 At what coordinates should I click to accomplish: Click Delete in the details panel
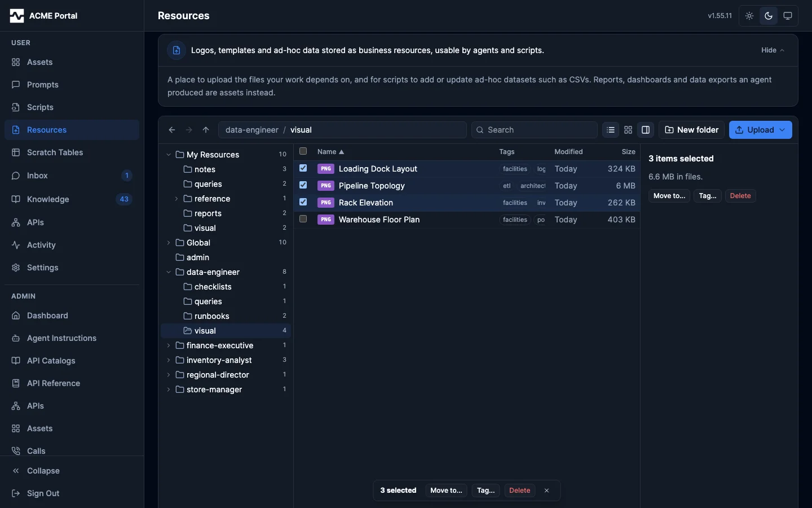pyautogui.click(x=740, y=196)
